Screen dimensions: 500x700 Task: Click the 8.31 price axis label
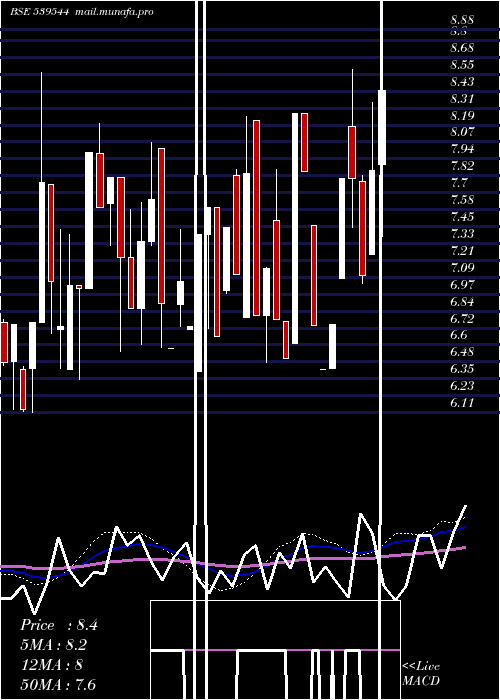point(462,99)
